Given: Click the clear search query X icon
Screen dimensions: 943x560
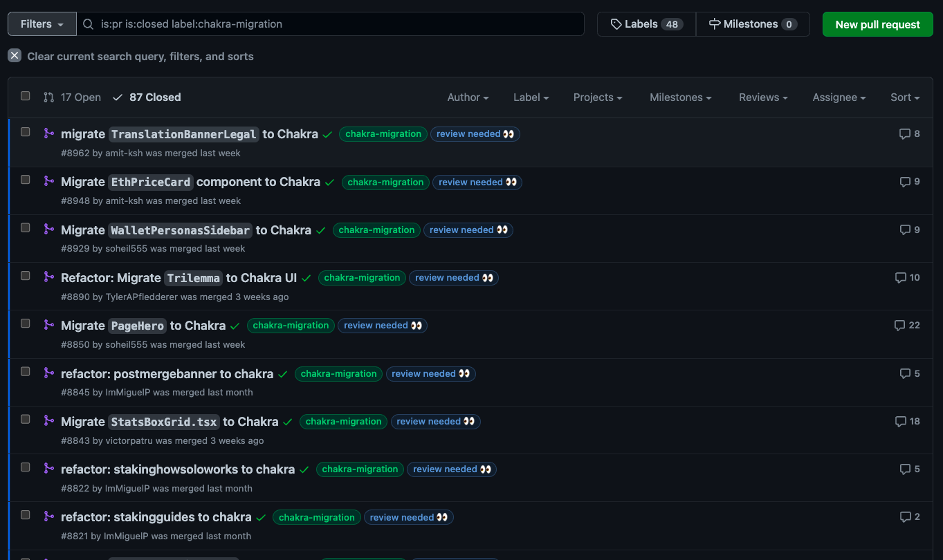Looking at the screenshot, I should (15, 56).
